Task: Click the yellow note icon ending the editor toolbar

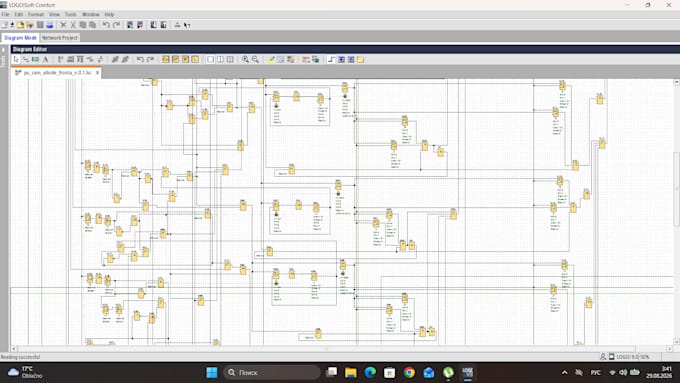Action: click(x=360, y=59)
